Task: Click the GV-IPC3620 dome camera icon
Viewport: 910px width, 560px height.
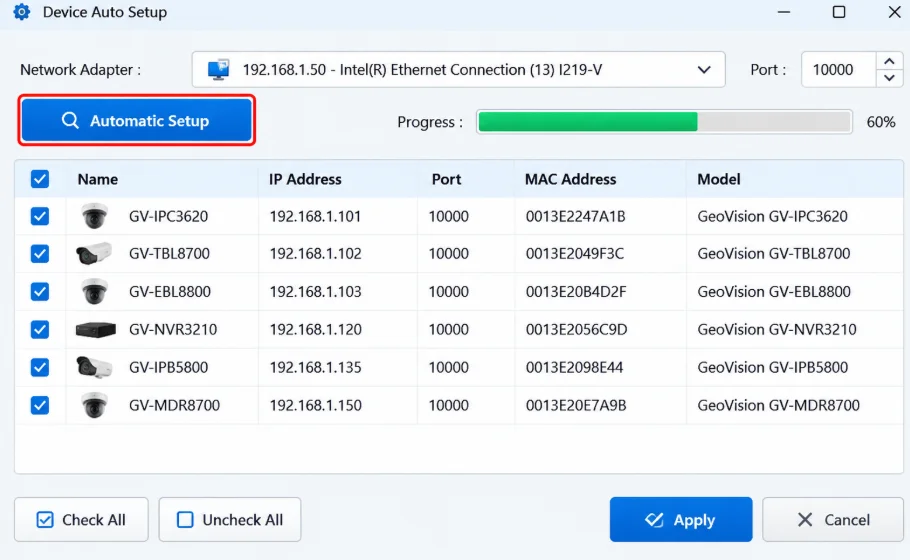Action: (x=94, y=216)
